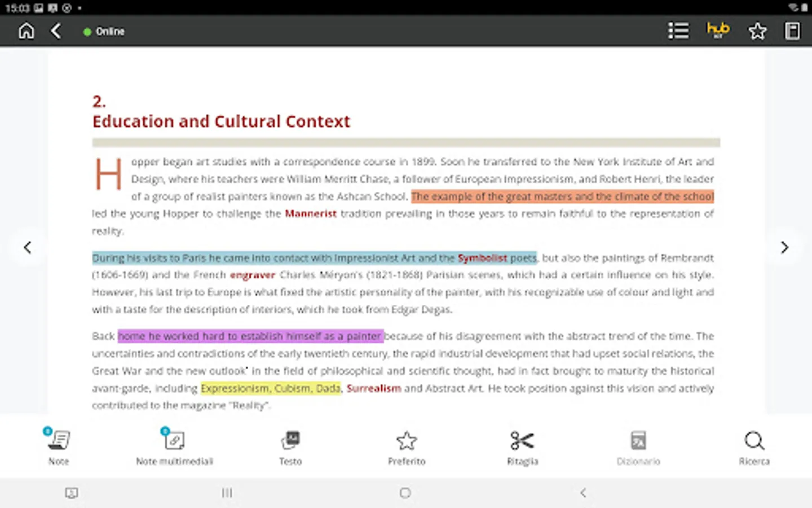Tap the back arrow in top bar
The width and height of the screenshot is (812, 508).
[56, 31]
